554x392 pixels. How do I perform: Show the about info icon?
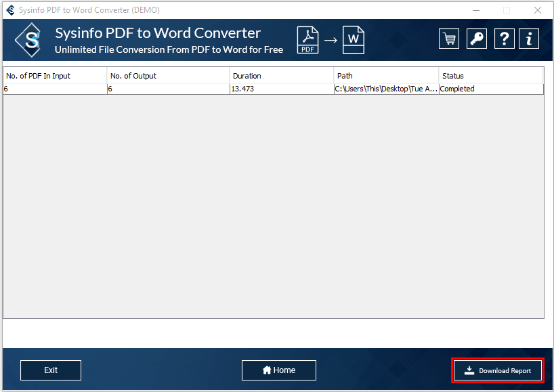point(529,39)
